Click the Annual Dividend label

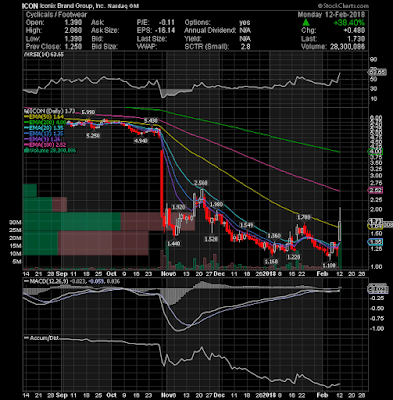coord(210,31)
